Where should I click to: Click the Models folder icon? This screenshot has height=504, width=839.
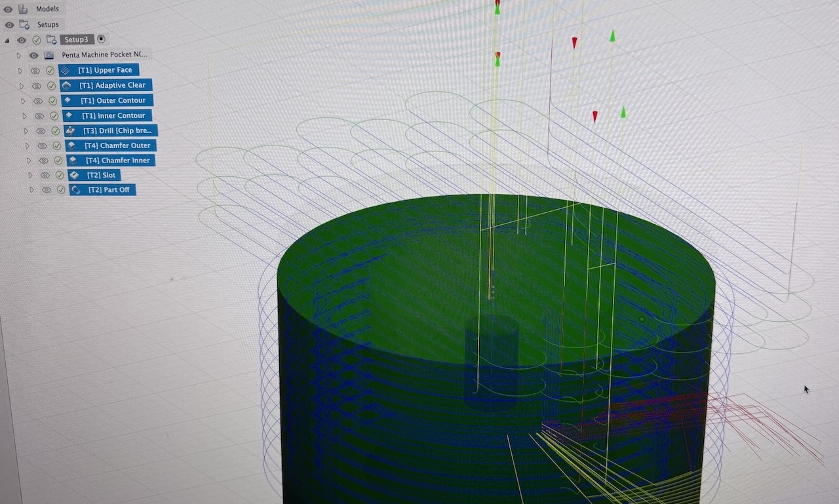click(24, 9)
